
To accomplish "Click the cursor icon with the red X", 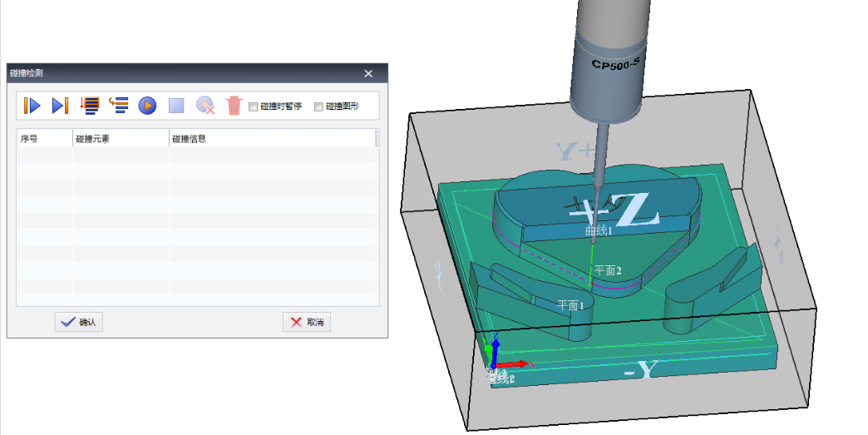I will point(205,105).
